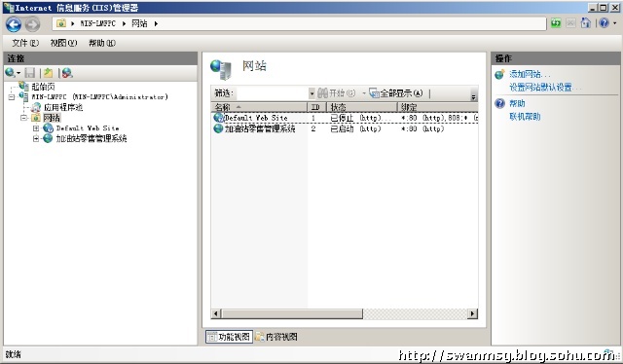Click 设置网站默认设置 link
The height and width of the screenshot is (364, 623).
tap(545, 87)
